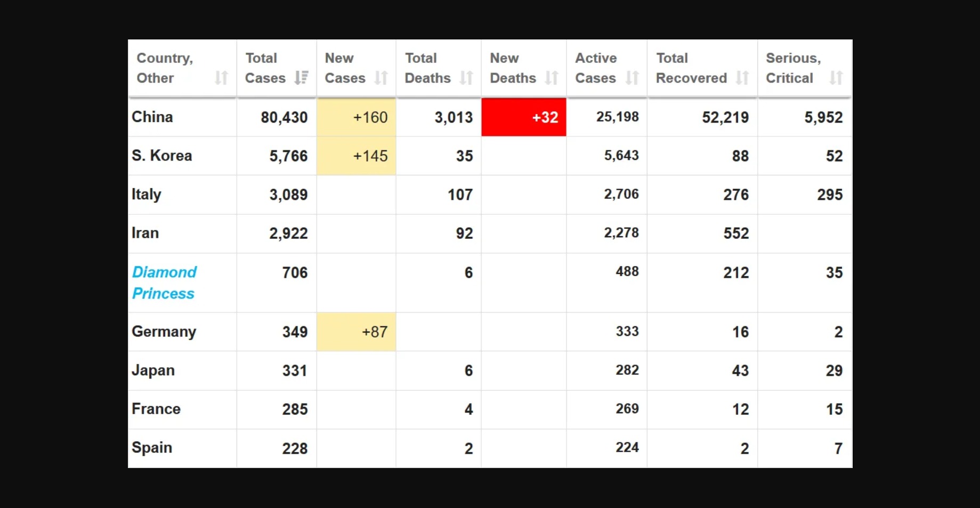Click Active Cases sort arrows icon
The height and width of the screenshot is (508, 980).
(x=632, y=78)
